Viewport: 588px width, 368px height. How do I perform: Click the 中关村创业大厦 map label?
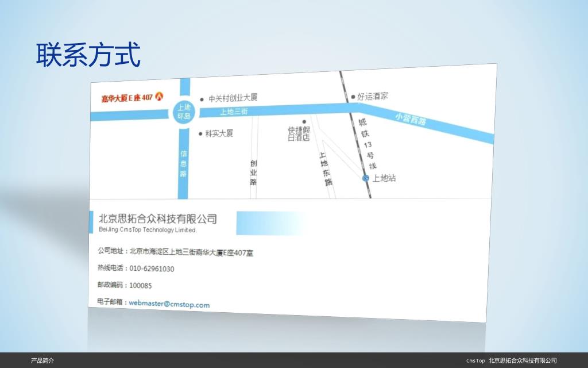pos(233,98)
